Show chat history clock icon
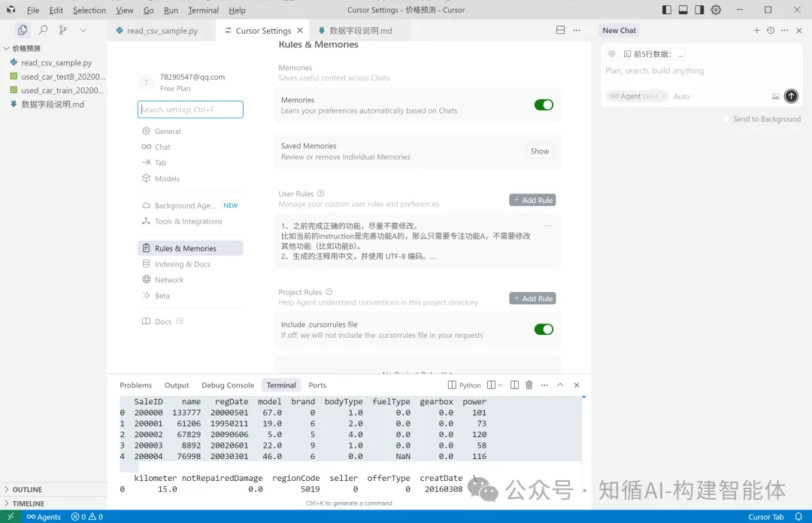 [771, 31]
